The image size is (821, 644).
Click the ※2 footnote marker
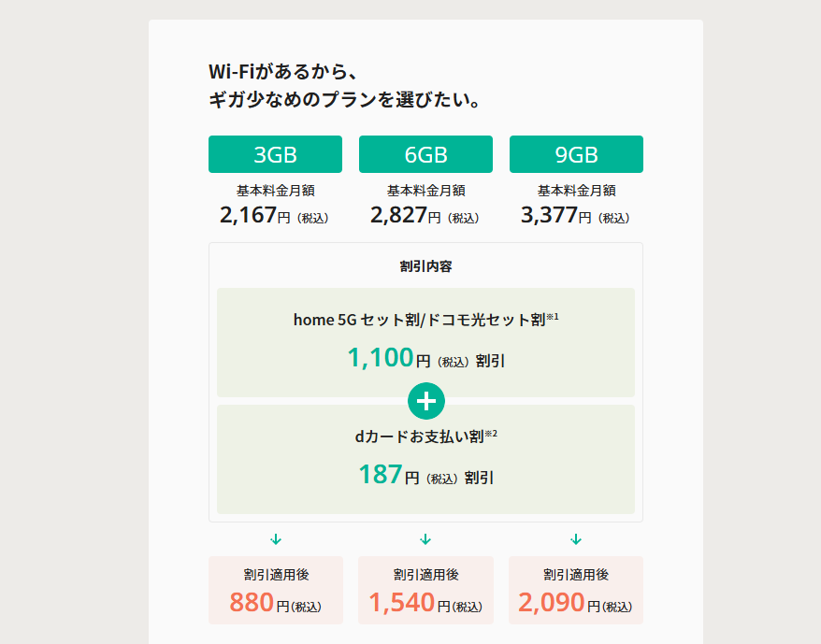pos(491,433)
